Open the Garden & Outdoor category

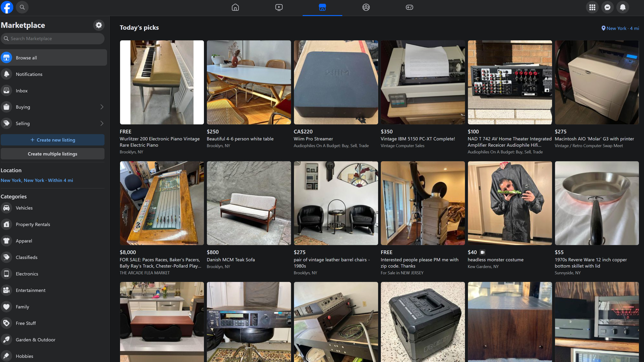click(x=35, y=339)
